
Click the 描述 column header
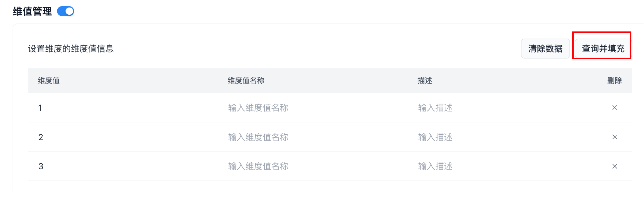(425, 81)
